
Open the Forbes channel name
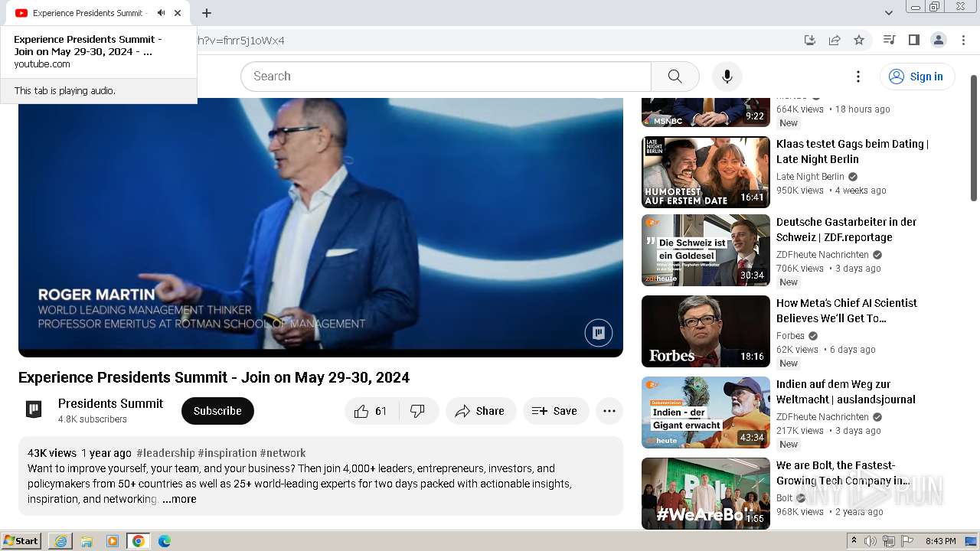tap(790, 336)
